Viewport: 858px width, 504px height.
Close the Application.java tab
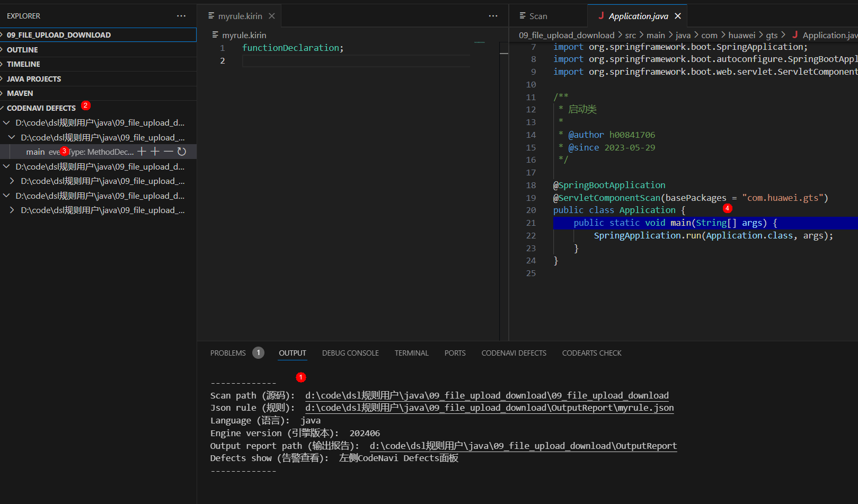click(x=678, y=16)
